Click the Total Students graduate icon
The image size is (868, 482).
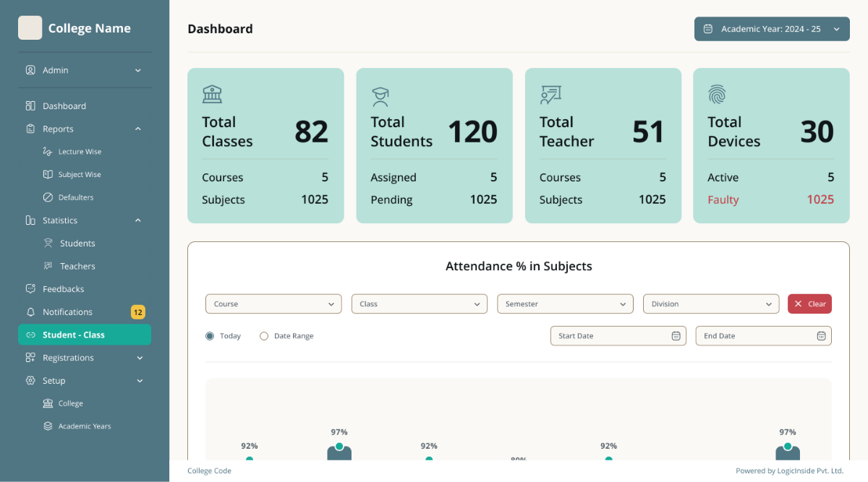(380, 96)
